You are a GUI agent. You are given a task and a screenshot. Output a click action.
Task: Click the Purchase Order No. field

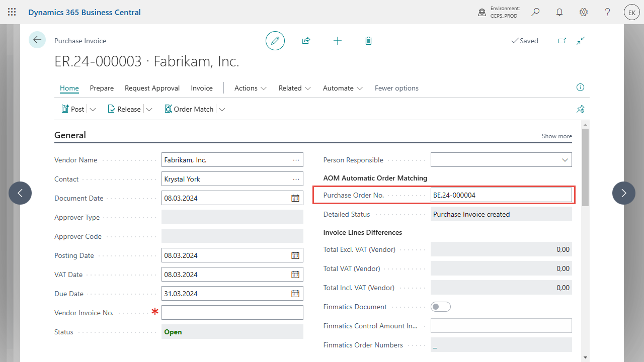[x=501, y=195]
